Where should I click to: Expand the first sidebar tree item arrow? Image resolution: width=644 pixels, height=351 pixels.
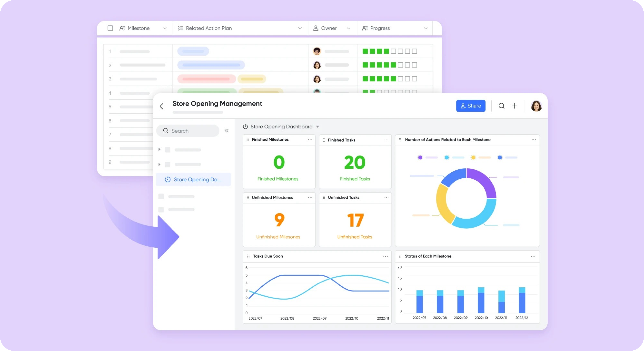159,149
